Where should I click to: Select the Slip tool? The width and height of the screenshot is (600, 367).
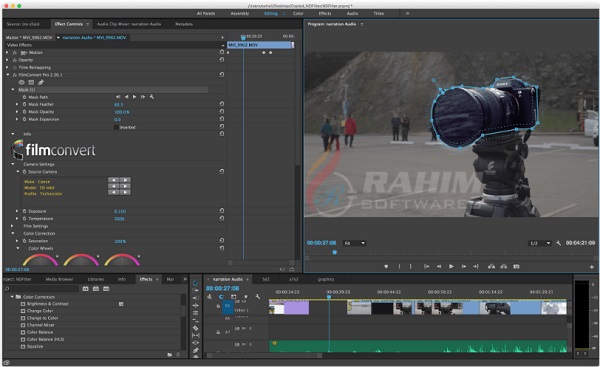pyautogui.click(x=195, y=335)
